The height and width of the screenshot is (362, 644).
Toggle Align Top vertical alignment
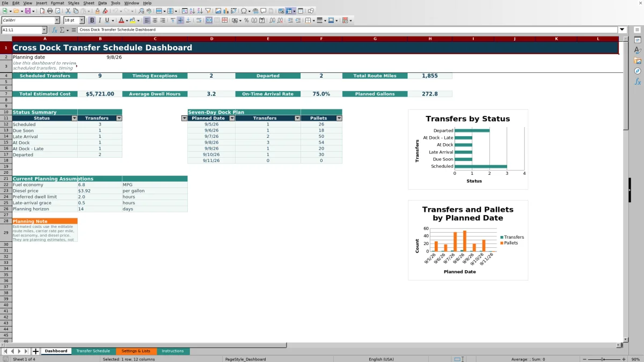(x=172, y=20)
